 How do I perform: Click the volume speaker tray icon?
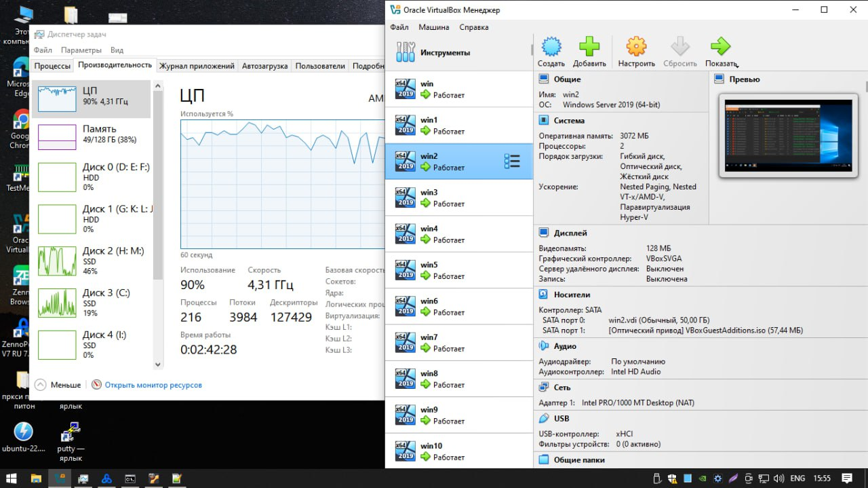778,478
